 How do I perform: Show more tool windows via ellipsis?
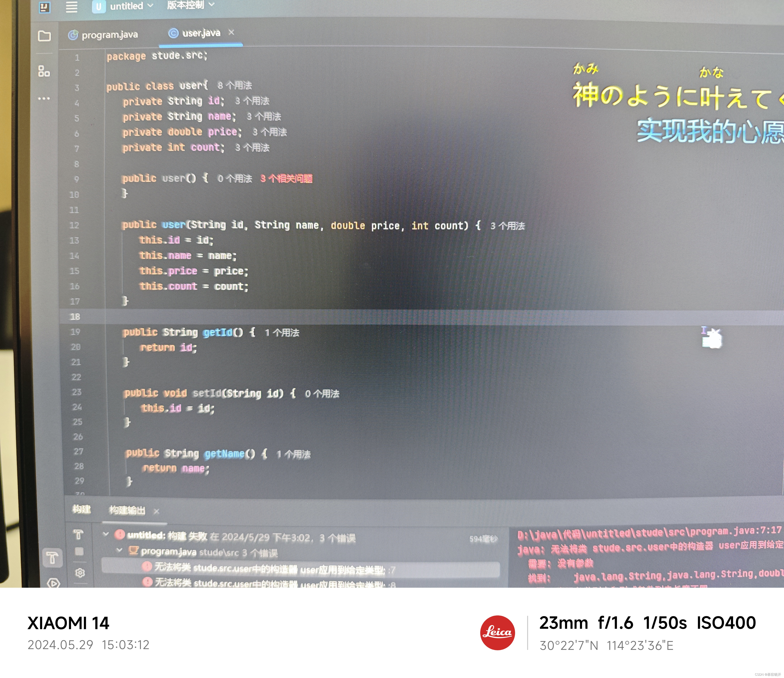pyautogui.click(x=43, y=99)
